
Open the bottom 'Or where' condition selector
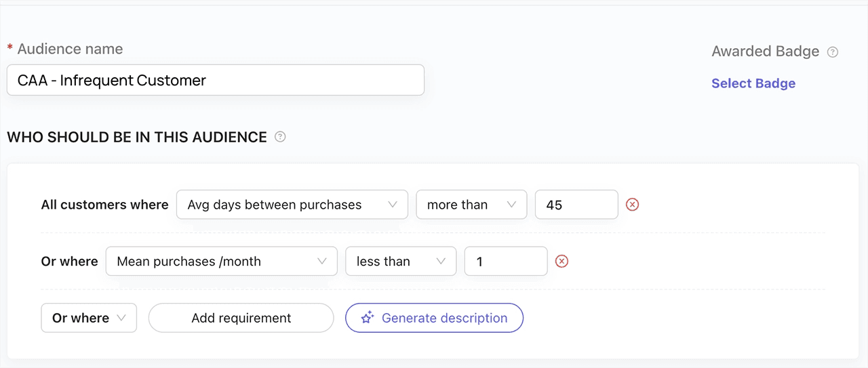pos(89,318)
